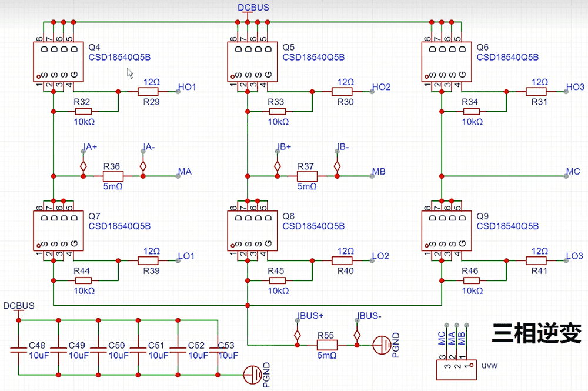The width and height of the screenshot is (588, 391).
Task: Select the MC net label on right
Action: [x=573, y=172]
